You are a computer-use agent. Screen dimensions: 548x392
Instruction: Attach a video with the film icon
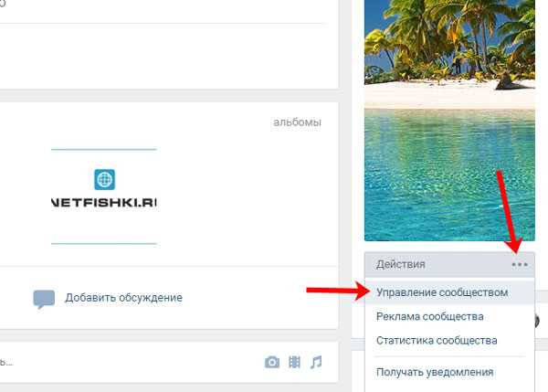(x=294, y=362)
